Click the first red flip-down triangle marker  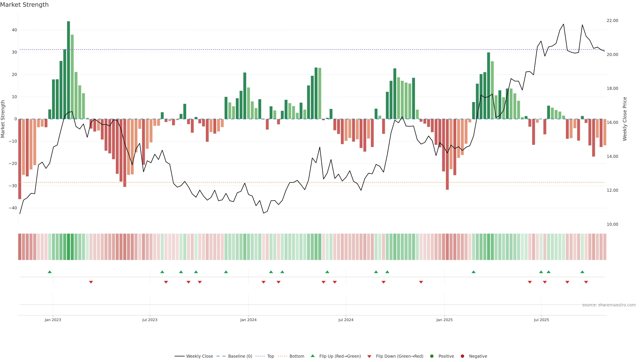[x=91, y=282]
